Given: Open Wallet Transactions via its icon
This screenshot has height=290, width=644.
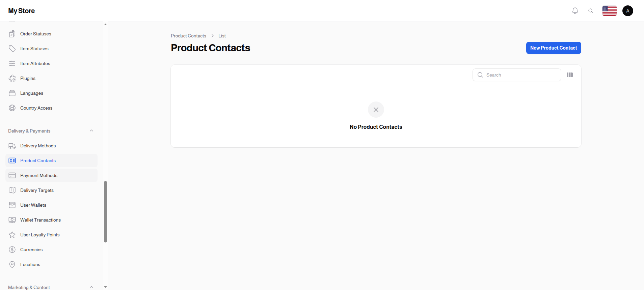Looking at the screenshot, I should [x=12, y=220].
